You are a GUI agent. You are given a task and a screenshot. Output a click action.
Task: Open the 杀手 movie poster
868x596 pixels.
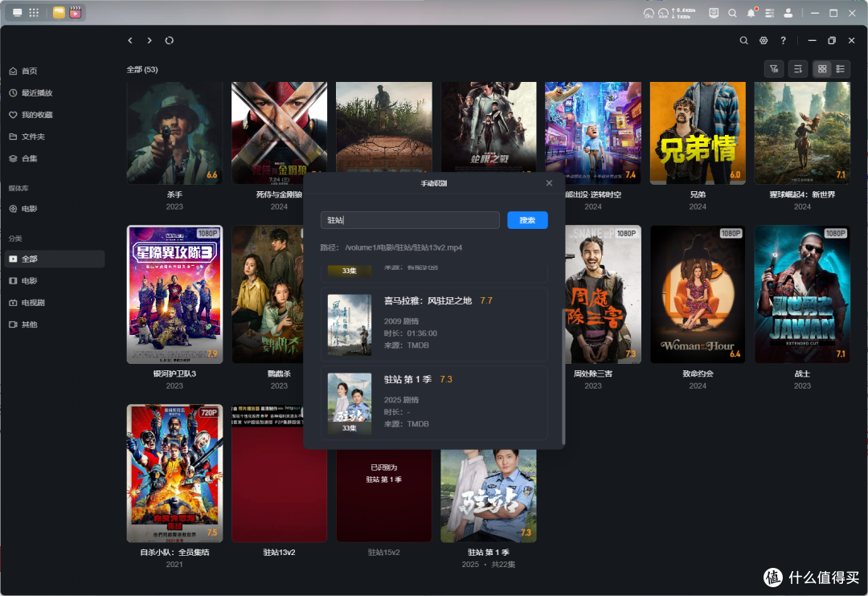(174, 133)
